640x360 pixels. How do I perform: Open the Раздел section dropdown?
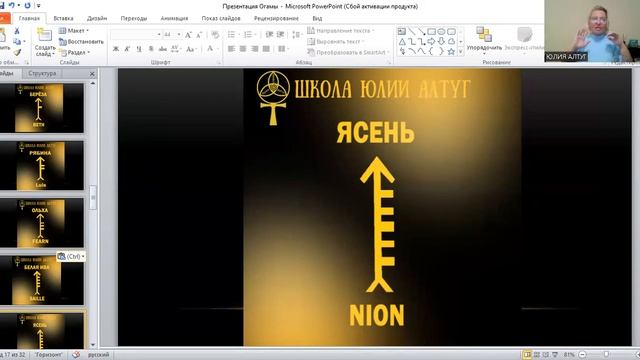tap(75, 52)
